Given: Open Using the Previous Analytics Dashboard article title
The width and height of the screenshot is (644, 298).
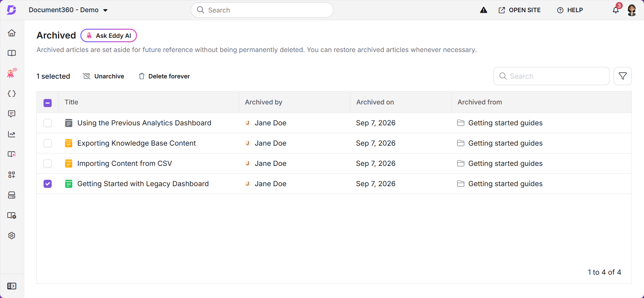Looking at the screenshot, I should pyautogui.click(x=144, y=123).
